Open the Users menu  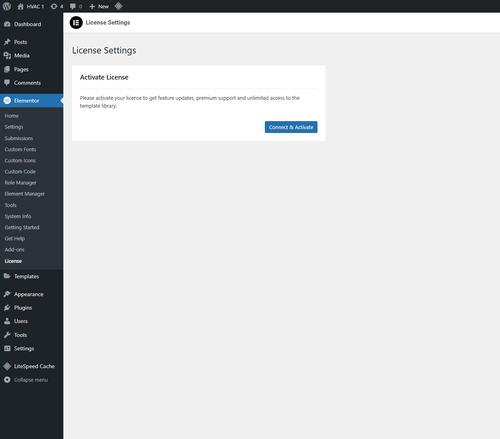(31, 321)
